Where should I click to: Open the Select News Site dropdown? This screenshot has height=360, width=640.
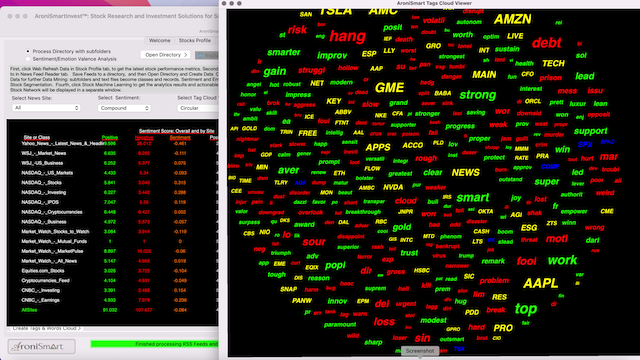pos(46,108)
